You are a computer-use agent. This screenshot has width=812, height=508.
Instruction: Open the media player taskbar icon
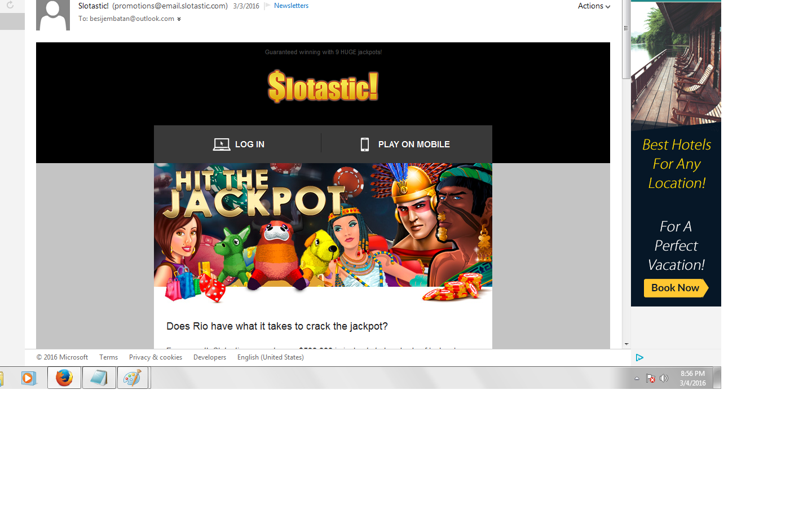(29, 378)
